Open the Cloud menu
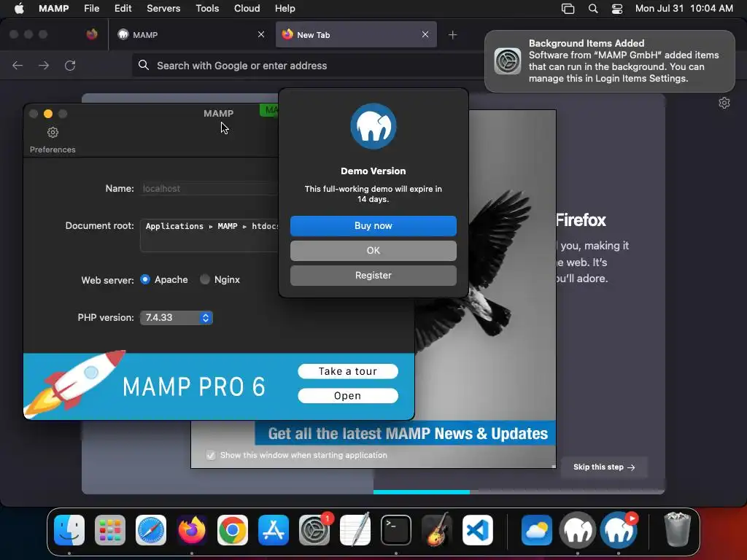Viewport: 747px width, 560px height. click(247, 9)
